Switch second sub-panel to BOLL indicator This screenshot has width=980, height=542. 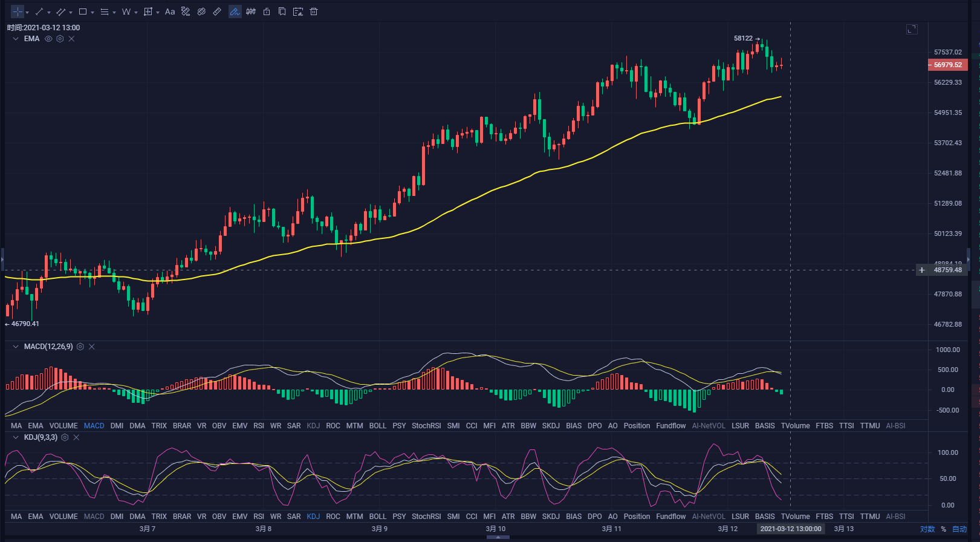pyautogui.click(x=377, y=517)
